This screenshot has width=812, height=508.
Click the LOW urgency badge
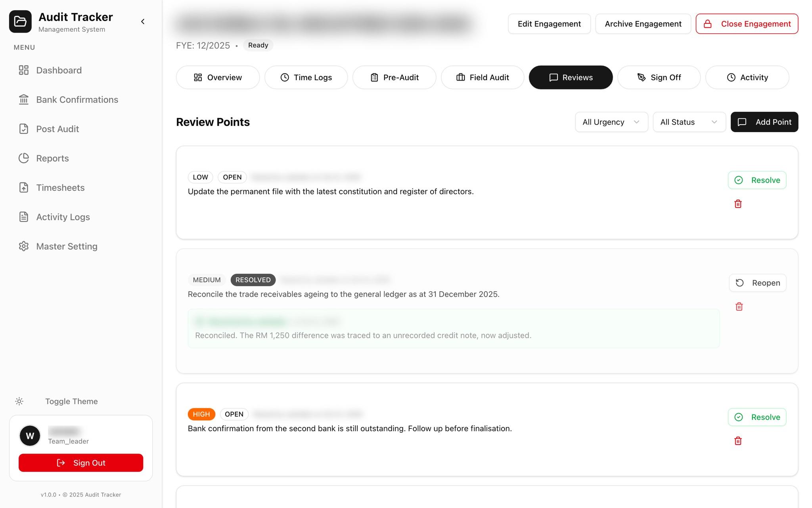200,177
